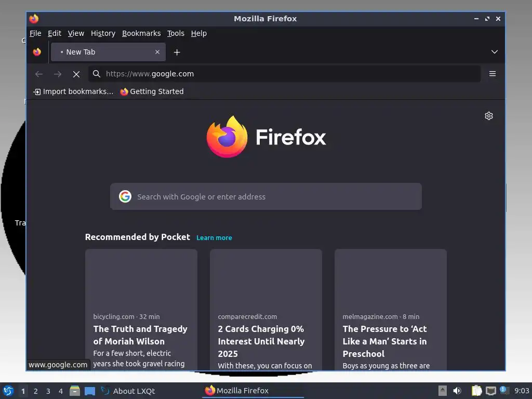Open a new tab with plus button
Image resolution: width=532 pixels, height=399 pixels.
pyautogui.click(x=177, y=52)
